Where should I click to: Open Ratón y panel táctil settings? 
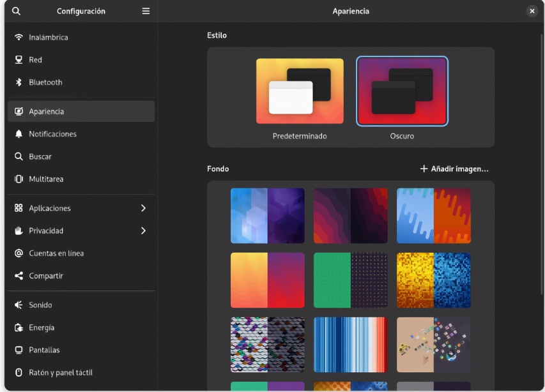point(81,373)
